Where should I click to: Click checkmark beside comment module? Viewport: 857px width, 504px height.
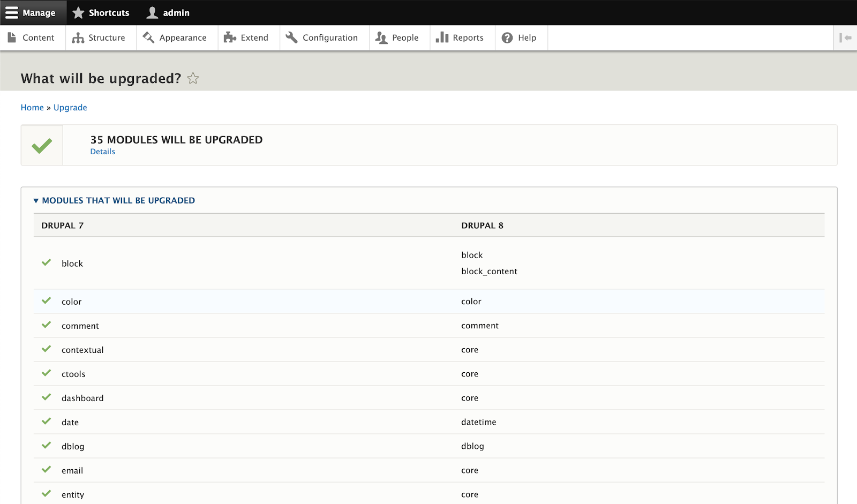(x=47, y=325)
